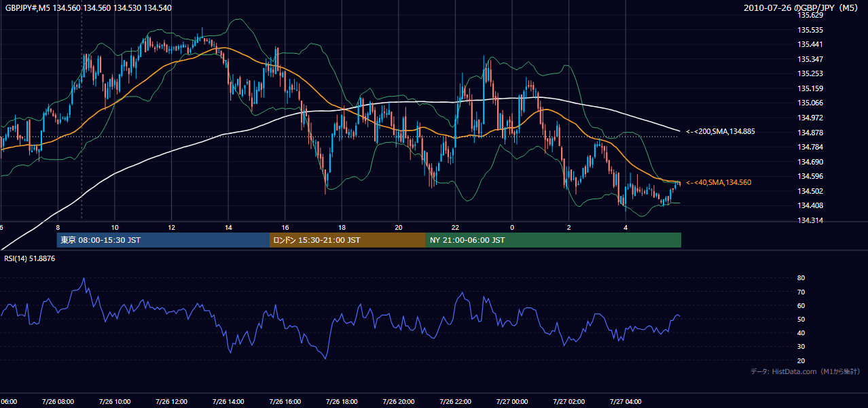Click the RSI scale value 70

(801, 292)
